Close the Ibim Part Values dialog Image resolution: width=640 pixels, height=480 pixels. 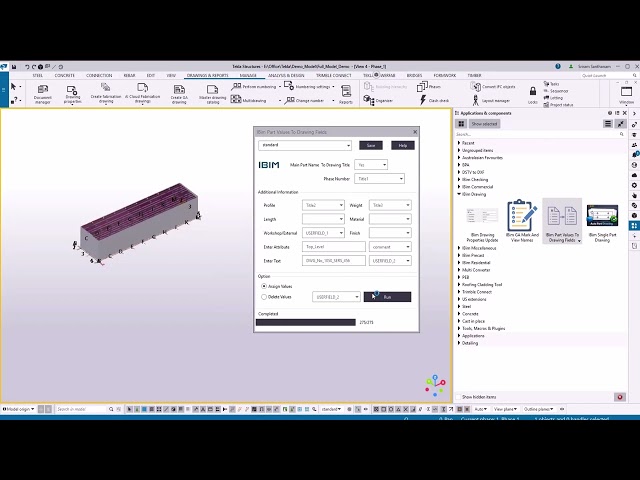coord(415,132)
